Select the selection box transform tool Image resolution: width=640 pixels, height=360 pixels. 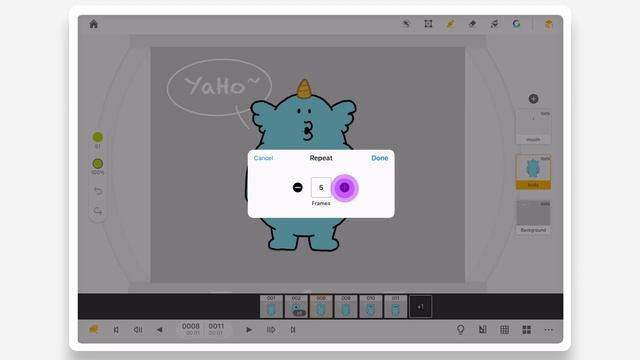pyautogui.click(x=428, y=24)
